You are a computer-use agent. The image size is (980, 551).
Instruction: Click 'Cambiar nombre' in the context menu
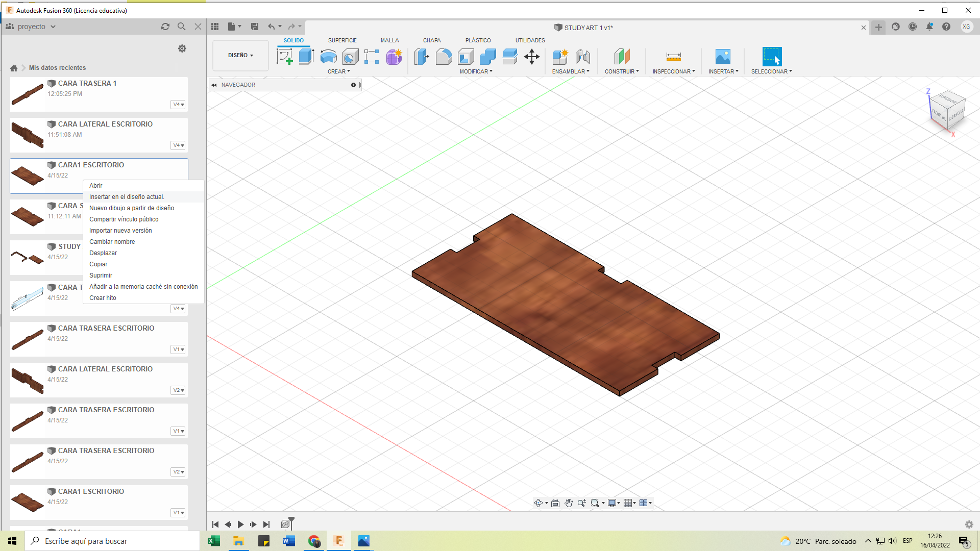(x=112, y=242)
